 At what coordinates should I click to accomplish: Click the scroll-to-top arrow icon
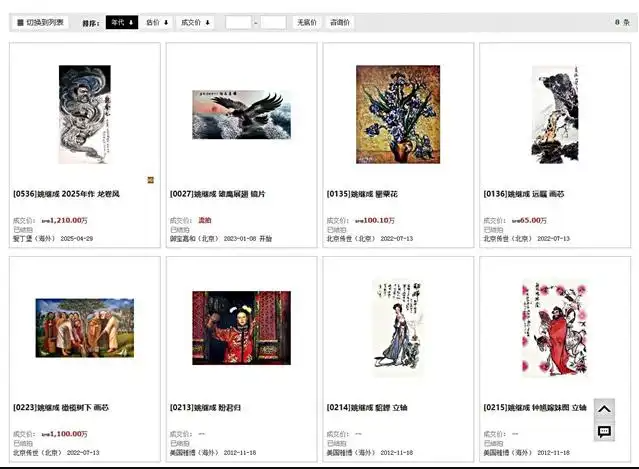pyautogui.click(x=604, y=409)
